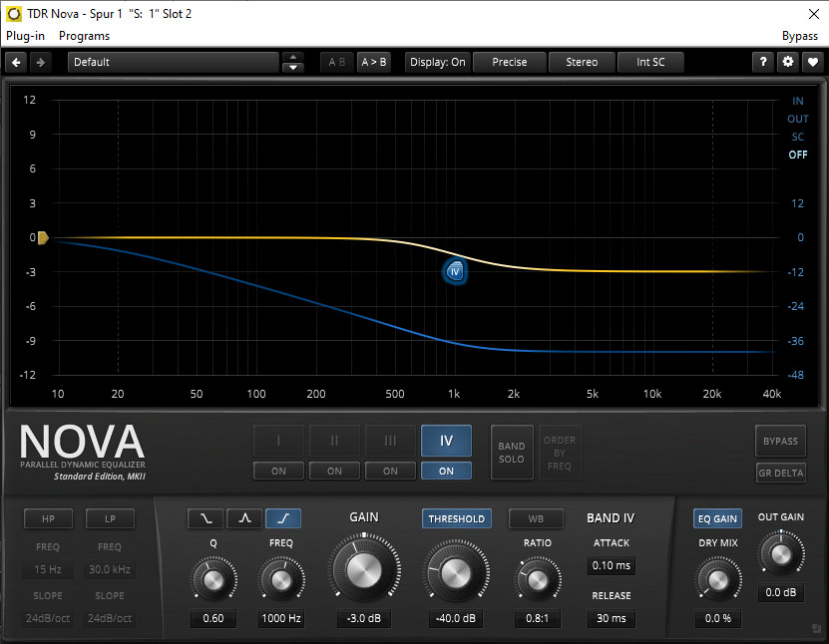This screenshot has height=644, width=829.
Task: Select band II tab
Action: (334, 441)
